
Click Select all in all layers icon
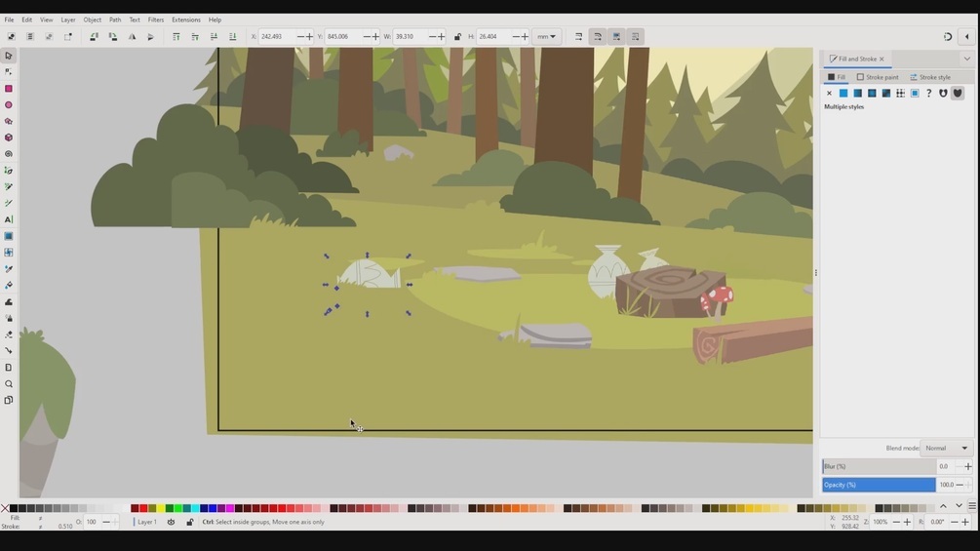tap(30, 37)
